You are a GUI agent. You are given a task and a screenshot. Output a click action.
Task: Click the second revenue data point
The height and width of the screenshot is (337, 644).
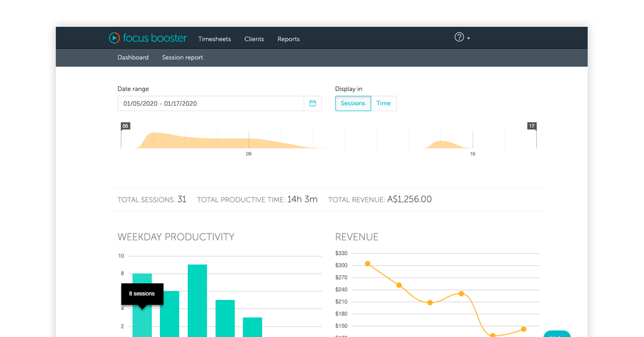point(399,285)
